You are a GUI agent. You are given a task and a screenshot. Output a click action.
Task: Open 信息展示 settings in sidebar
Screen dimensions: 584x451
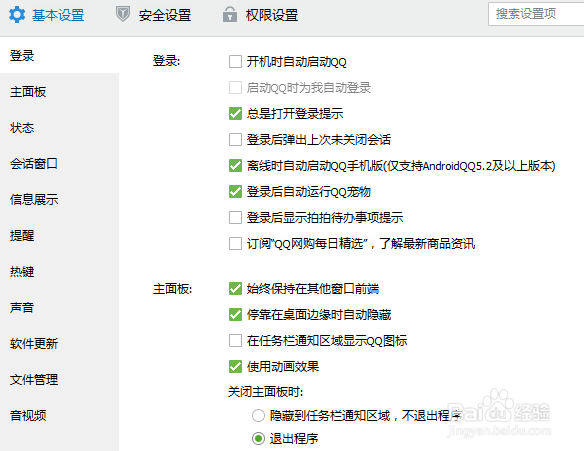tap(60, 200)
